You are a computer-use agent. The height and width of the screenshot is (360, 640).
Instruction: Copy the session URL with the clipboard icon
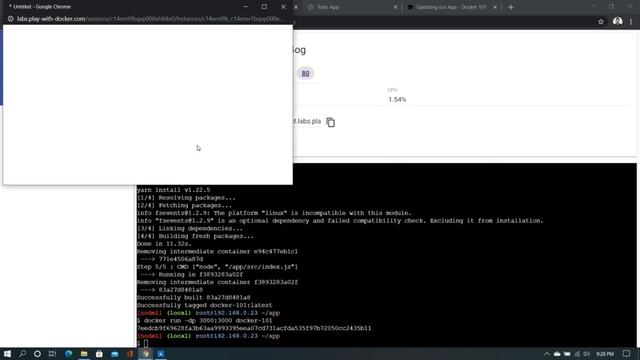331,122
